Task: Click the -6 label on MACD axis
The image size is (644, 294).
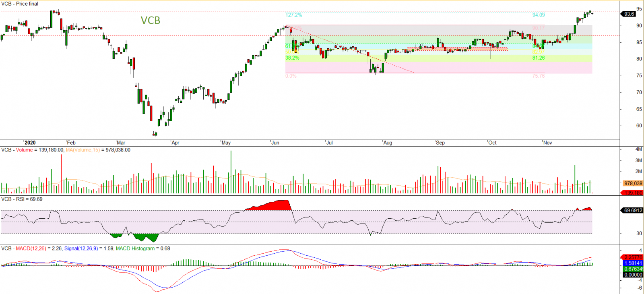Action: 640,288
